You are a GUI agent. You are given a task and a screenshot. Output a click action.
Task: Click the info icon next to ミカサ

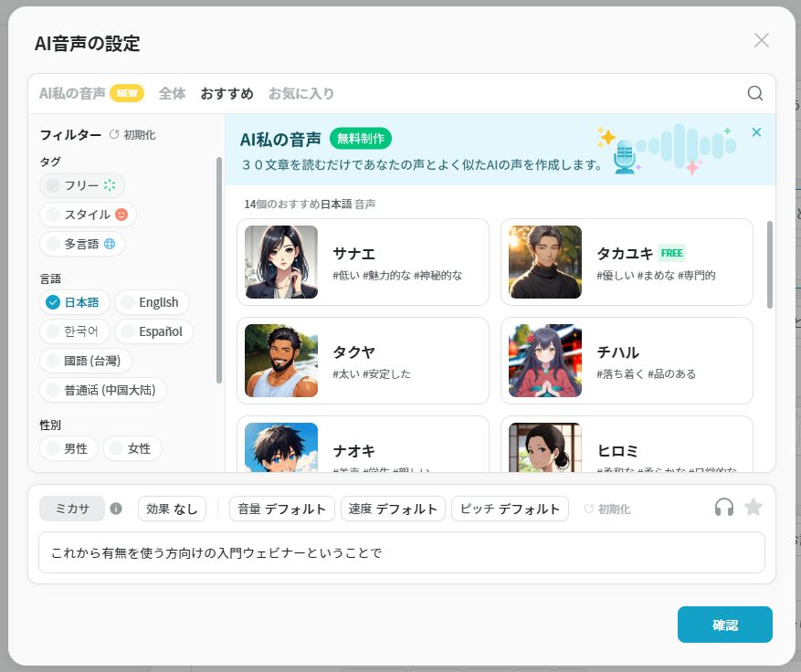click(x=116, y=509)
